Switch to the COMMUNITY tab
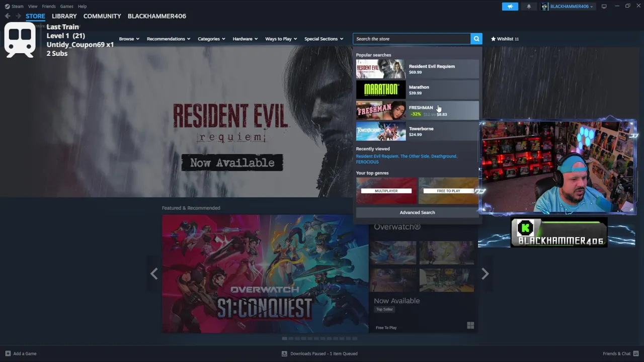This screenshot has height=362, width=644. (x=102, y=16)
